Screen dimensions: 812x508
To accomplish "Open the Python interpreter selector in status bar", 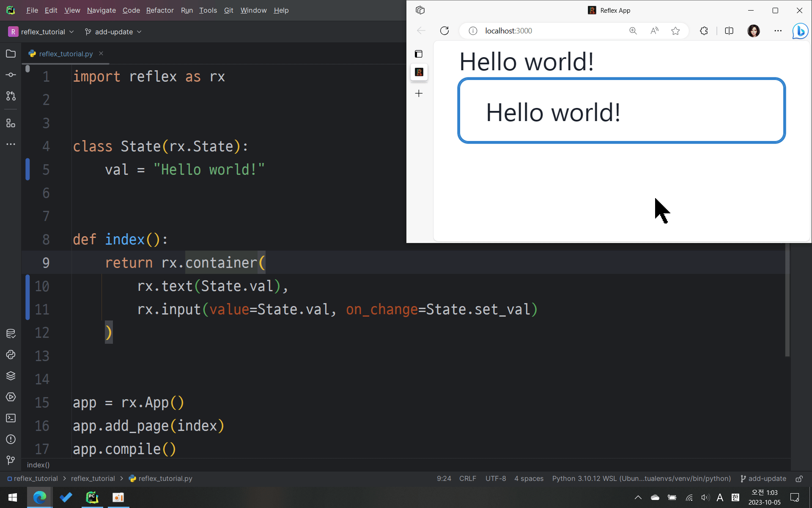I will tap(641, 479).
